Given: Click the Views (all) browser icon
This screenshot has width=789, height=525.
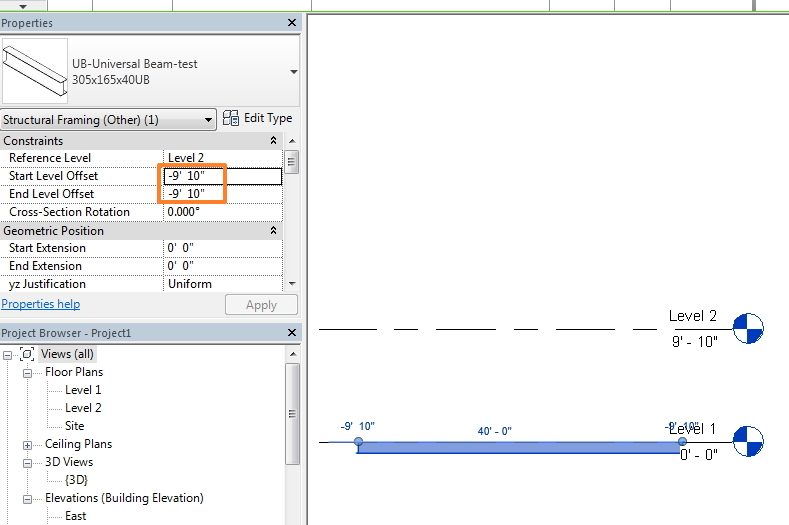Looking at the screenshot, I should [27, 354].
